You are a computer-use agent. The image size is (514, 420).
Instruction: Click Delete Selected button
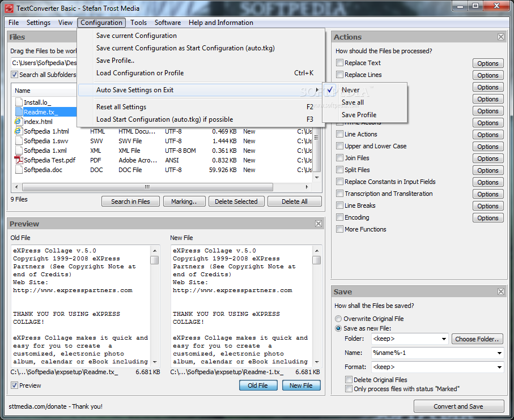coord(236,202)
